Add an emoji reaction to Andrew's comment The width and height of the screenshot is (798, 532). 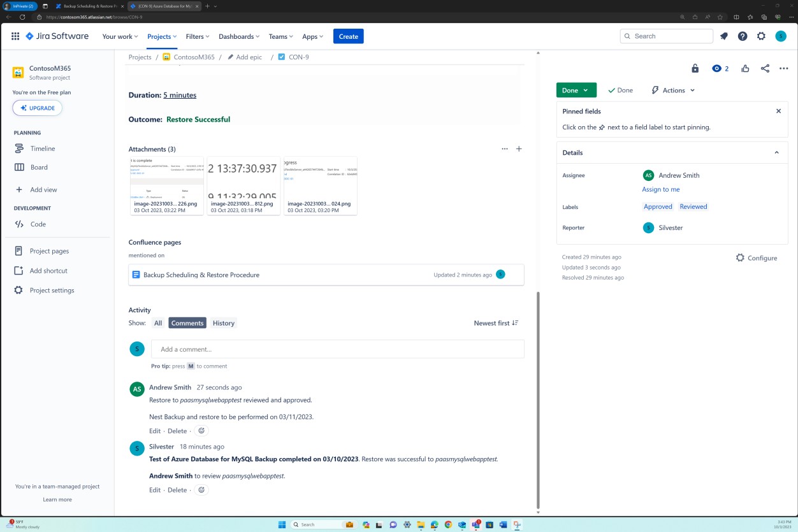point(201,431)
